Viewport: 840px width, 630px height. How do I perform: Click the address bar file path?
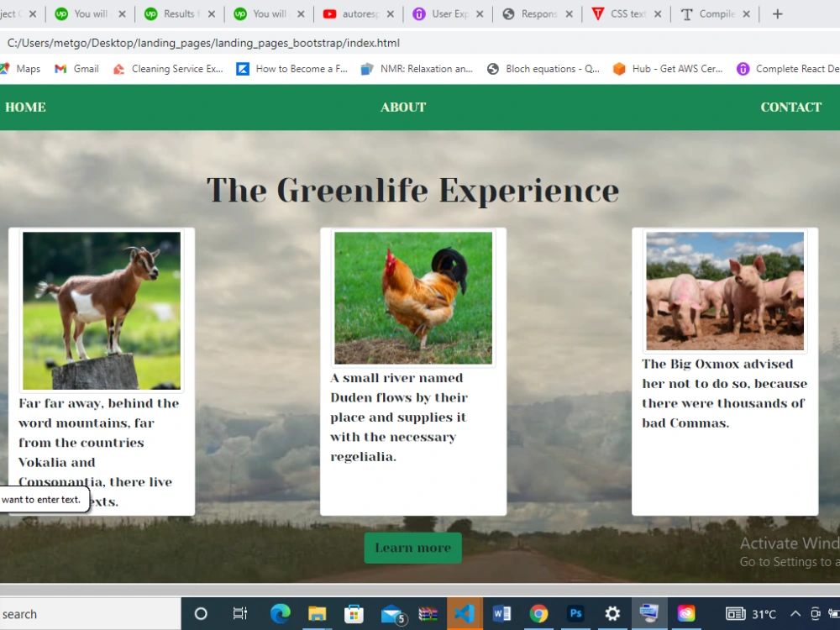tap(203, 43)
